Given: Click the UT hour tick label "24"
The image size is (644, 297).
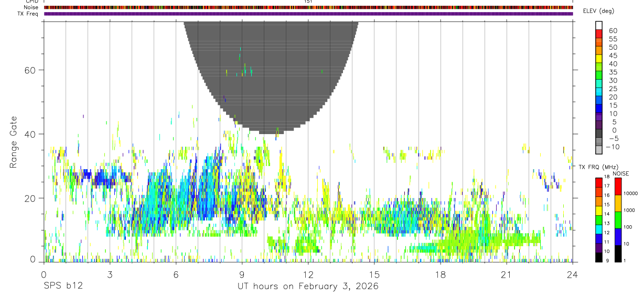Looking at the screenshot, I should click(x=572, y=274).
